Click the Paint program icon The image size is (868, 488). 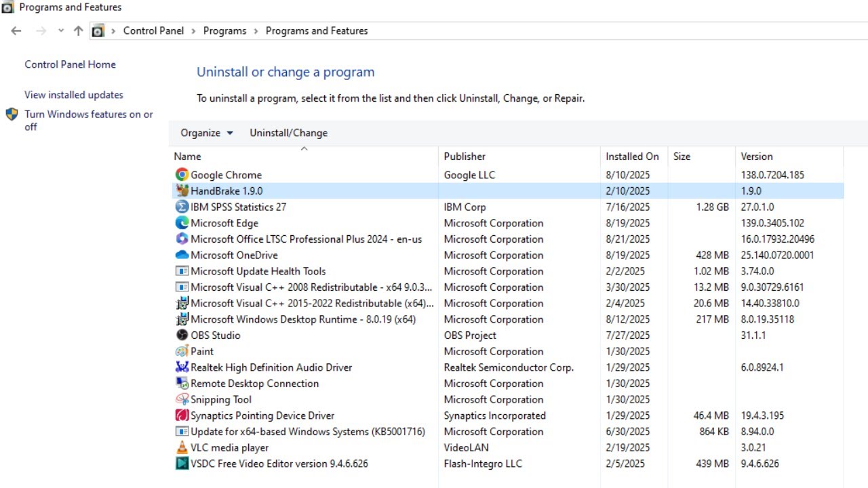(x=182, y=352)
